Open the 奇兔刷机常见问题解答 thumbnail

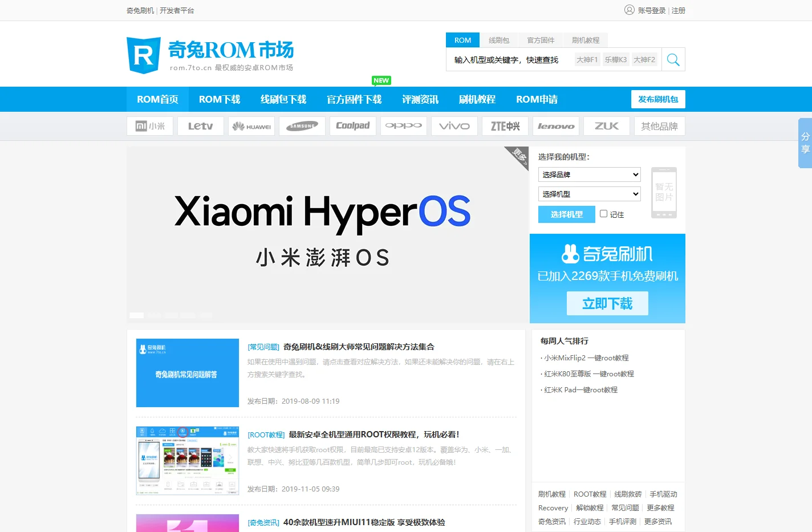click(x=188, y=373)
